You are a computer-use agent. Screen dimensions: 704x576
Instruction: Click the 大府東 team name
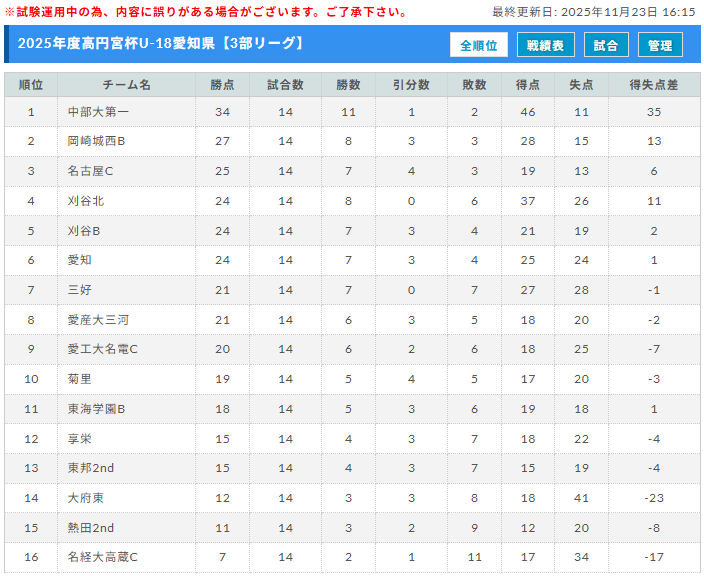(x=86, y=498)
